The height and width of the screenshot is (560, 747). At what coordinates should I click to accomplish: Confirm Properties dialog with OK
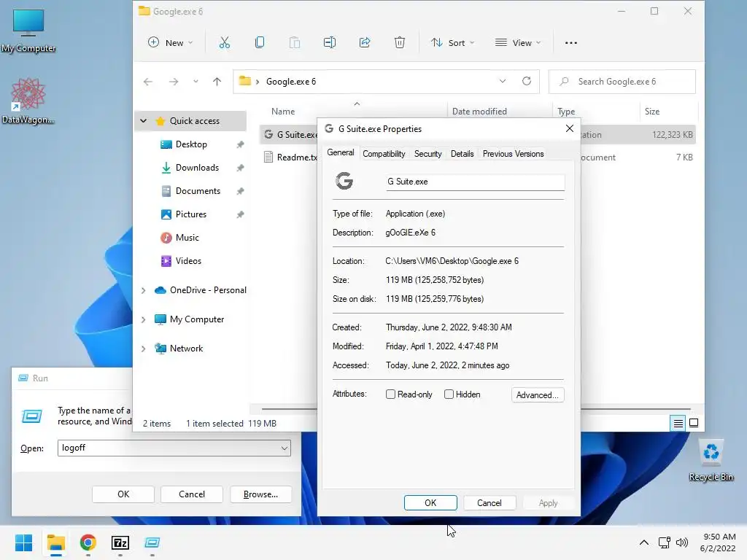[430, 503]
